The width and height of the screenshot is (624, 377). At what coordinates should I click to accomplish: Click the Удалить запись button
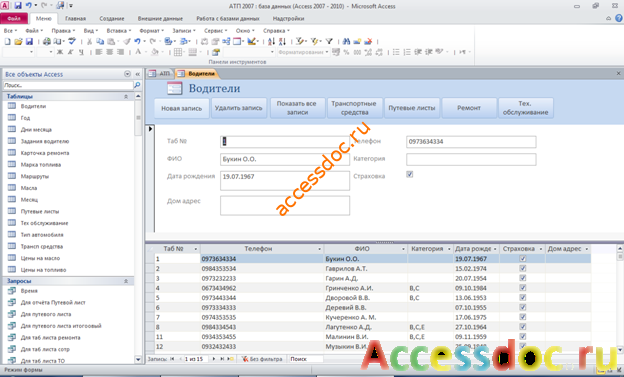pyautogui.click(x=238, y=108)
